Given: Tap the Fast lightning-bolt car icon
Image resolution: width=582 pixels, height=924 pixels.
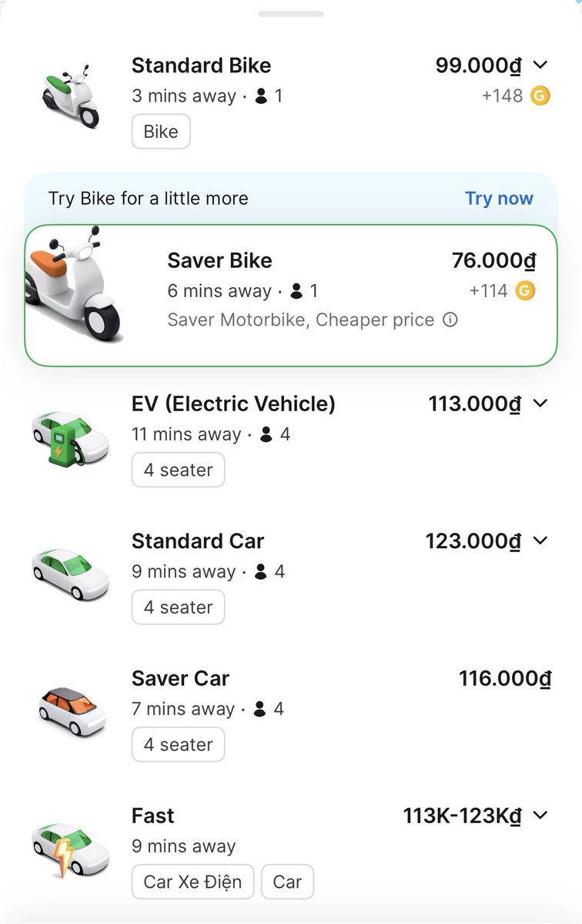Looking at the screenshot, I should click(x=70, y=849).
